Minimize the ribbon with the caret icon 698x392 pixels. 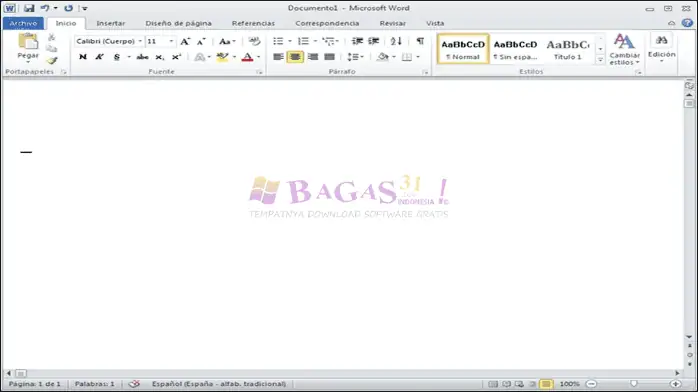click(x=671, y=23)
